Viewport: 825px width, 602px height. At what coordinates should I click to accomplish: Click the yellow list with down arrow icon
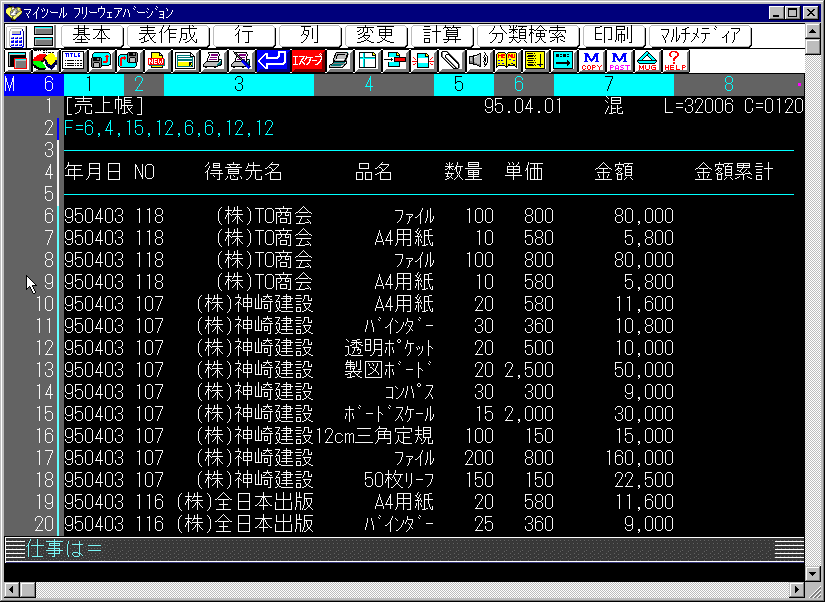pos(535,61)
